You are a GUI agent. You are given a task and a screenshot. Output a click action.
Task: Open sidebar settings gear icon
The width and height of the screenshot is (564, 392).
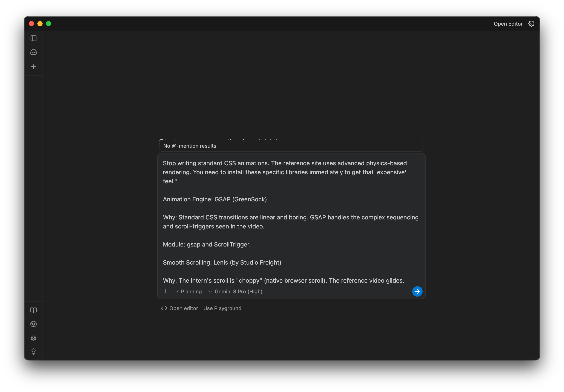point(33,338)
